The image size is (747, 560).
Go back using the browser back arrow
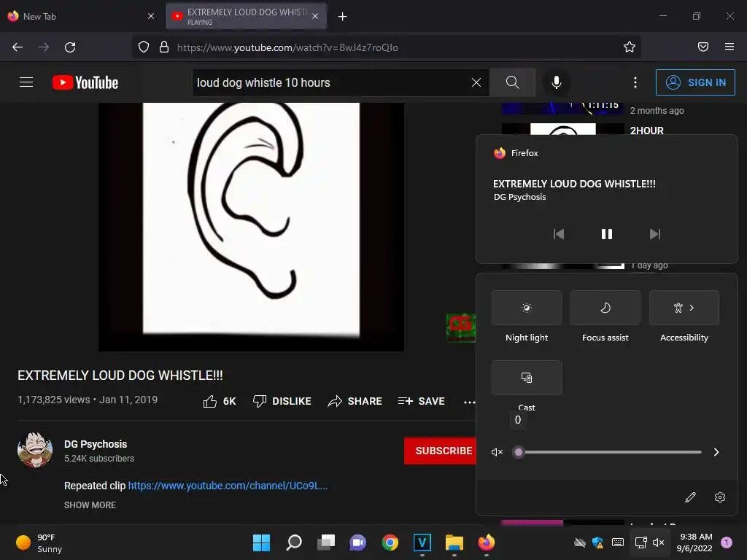click(18, 47)
